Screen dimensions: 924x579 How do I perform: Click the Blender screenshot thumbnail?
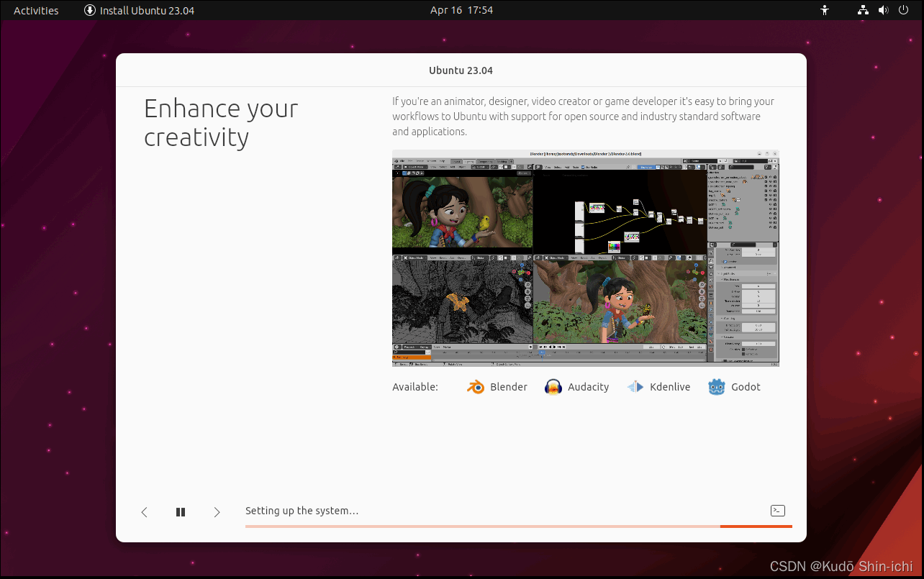tap(586, 258)
